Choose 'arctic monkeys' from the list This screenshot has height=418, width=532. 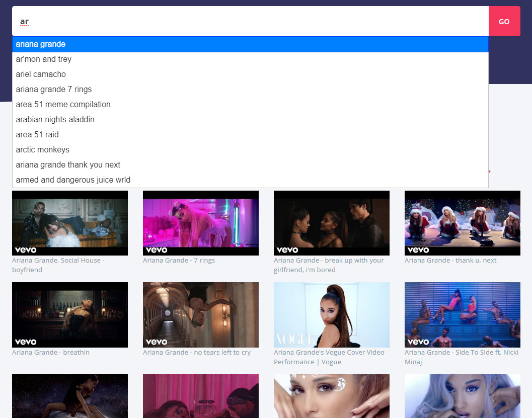point(43,150)
